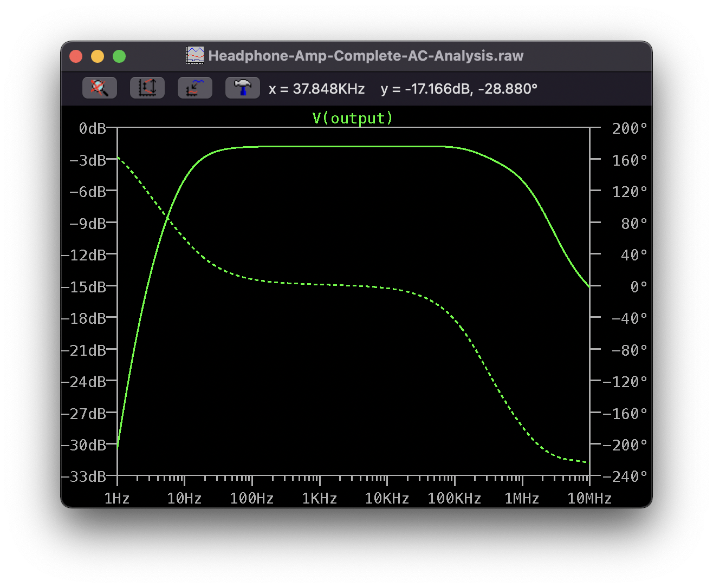Click the 1Hz frequency axis label
The width and height of the screenshot is (713, 588).
117,499
